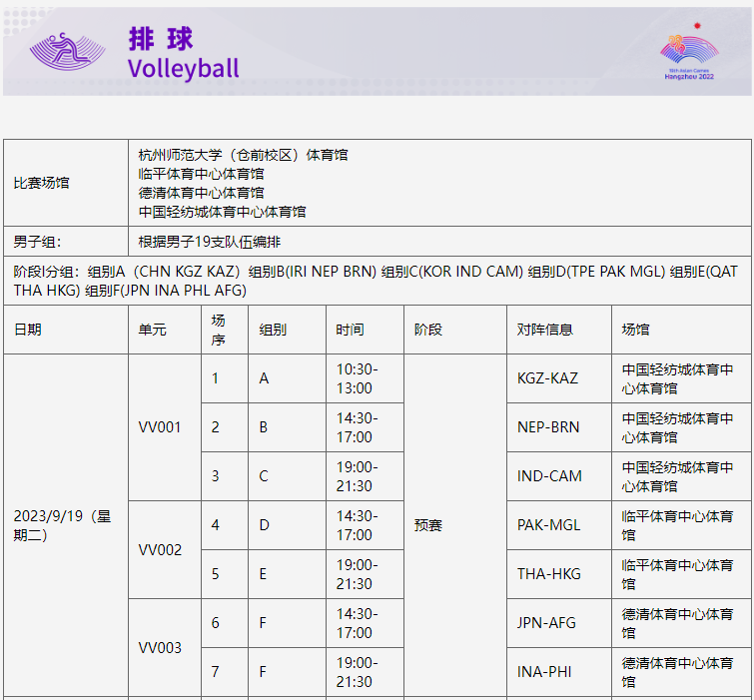Click the 预赛 stage cell
754x700 pixels.
(x=428, y=525)
